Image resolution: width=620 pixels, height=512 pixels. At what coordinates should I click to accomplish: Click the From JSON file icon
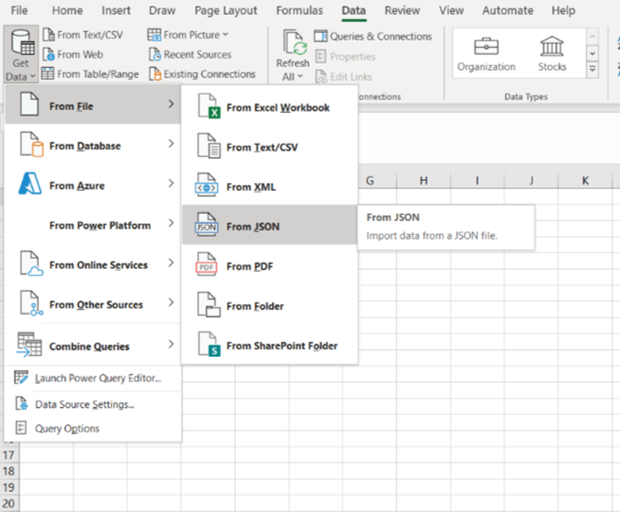pos(206,225)
